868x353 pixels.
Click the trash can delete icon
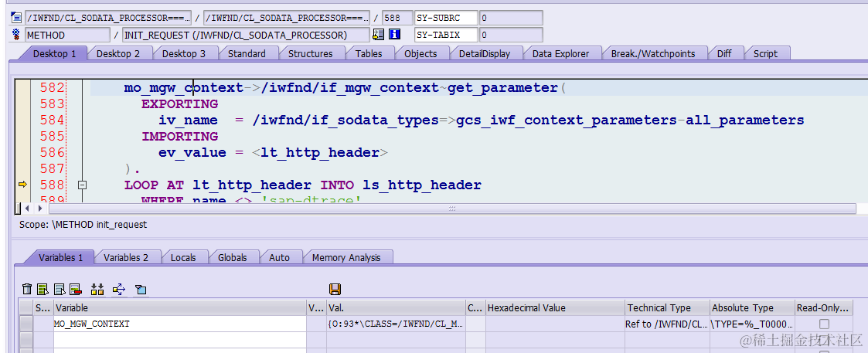click(26, 289)
